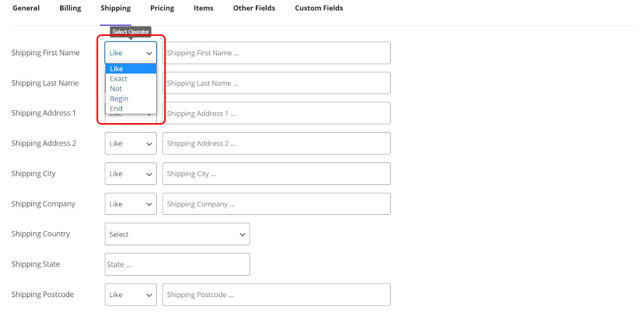The image size is (644, 320).
Task: Go to the Items tab
Action: 204,8
